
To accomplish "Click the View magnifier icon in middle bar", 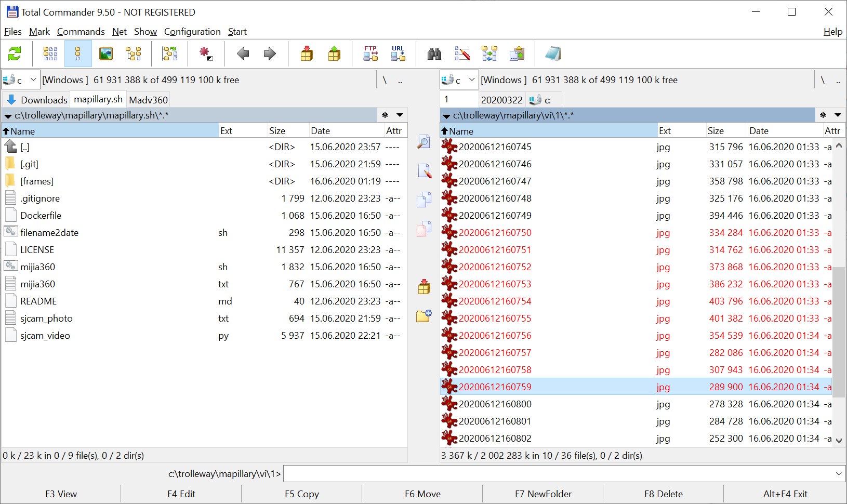I will click(424, 142).
